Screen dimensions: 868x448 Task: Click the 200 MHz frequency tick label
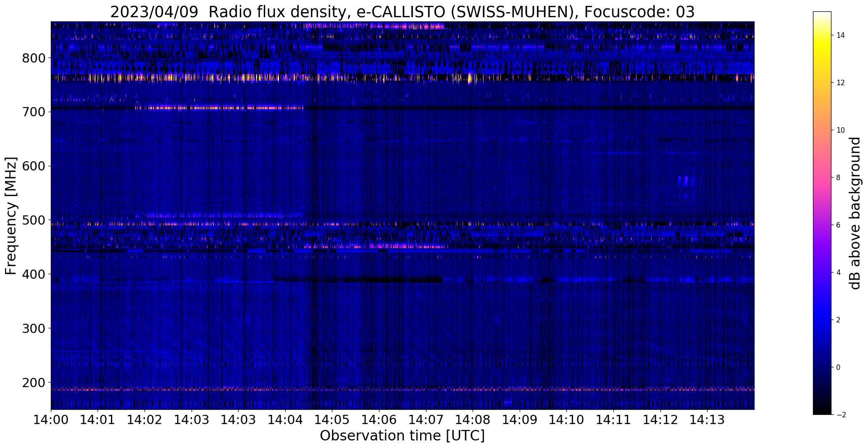34,383
